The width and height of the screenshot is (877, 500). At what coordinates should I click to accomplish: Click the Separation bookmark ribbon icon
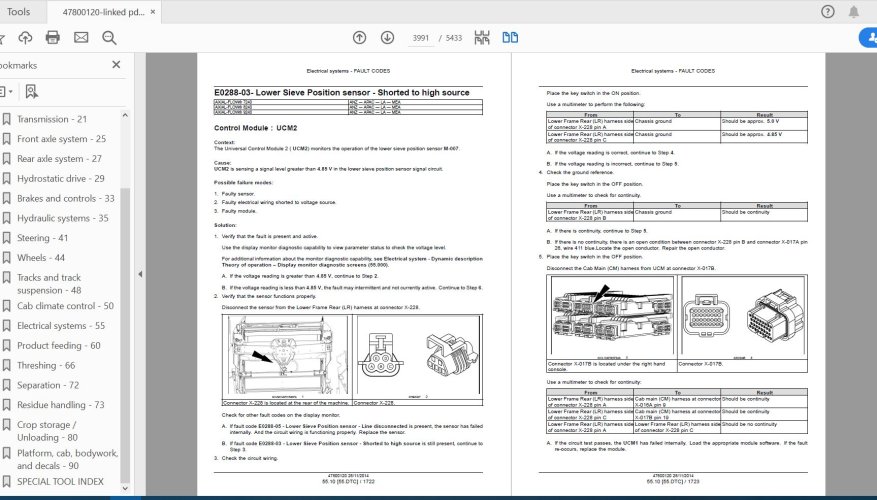click(x=7, y=385)
